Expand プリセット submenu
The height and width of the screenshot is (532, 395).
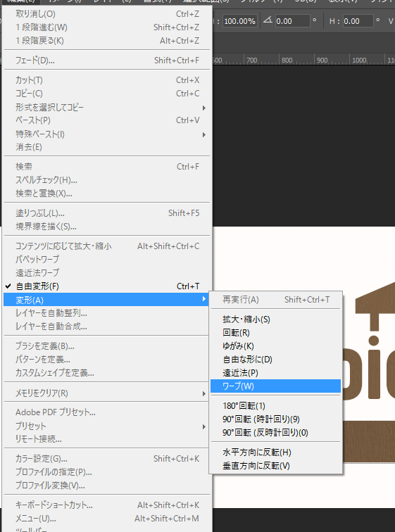(x=106, y=426)
